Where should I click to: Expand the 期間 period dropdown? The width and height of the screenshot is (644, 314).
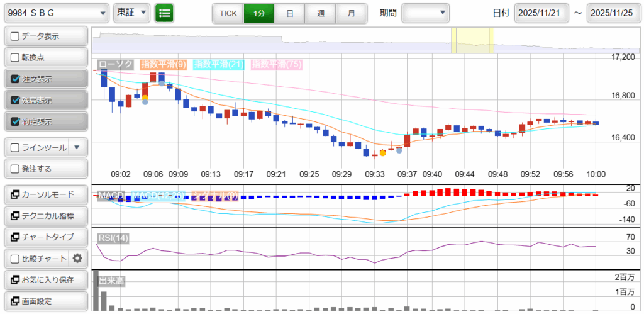coord(426,13)
